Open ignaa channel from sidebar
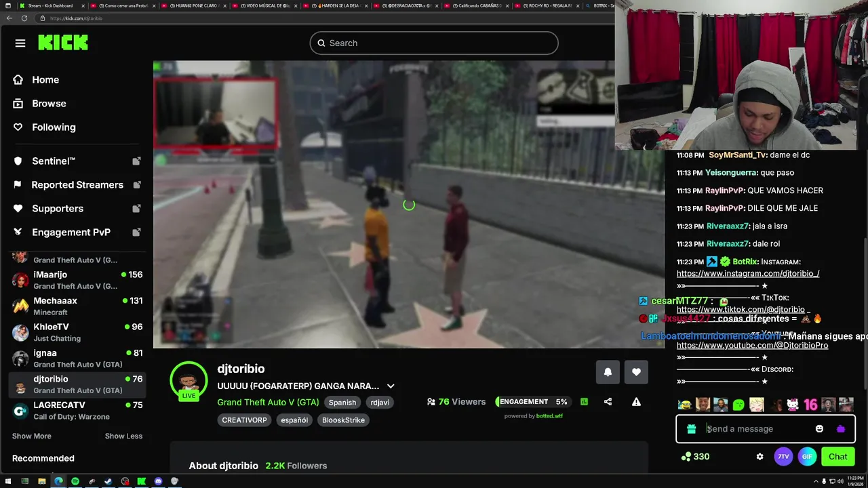The height and width of the screenshot is (488, 868). [77, 359]
